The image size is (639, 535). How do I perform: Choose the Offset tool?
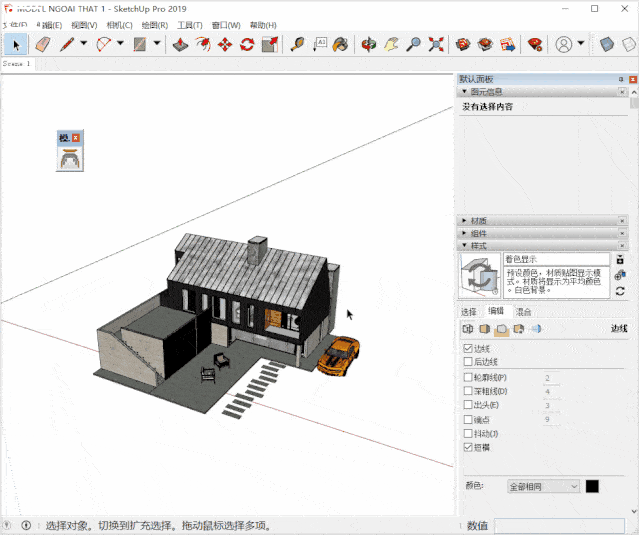(x=203, y=44)
